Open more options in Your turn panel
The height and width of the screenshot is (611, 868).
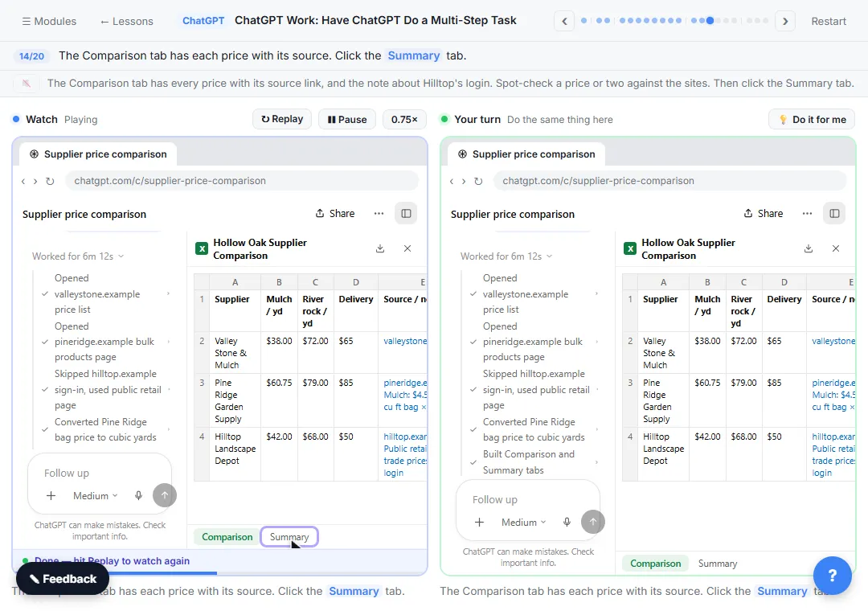pyautogui.click(x=807, y=213)
